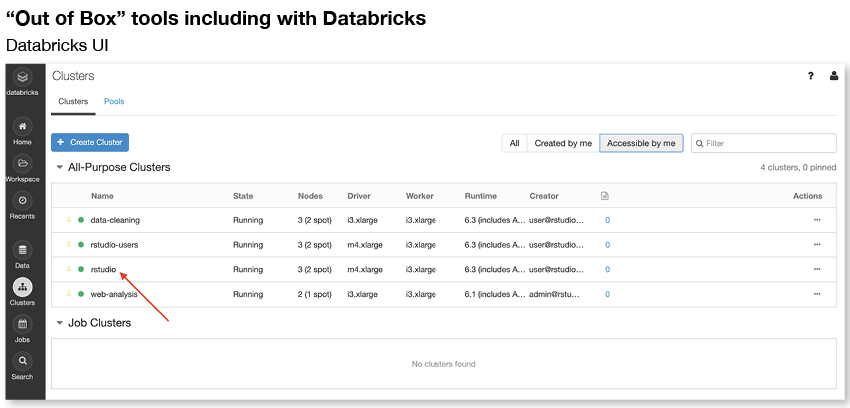The image size is (850, 408).
Task: Click the green status dot of data-cleaning
Action: 81,220
